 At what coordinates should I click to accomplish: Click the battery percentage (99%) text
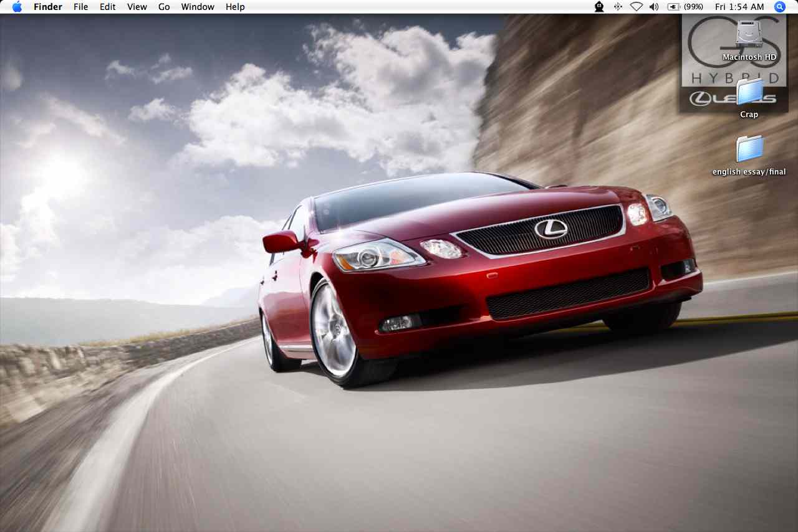pyautogui.click(x=693, y=7)
